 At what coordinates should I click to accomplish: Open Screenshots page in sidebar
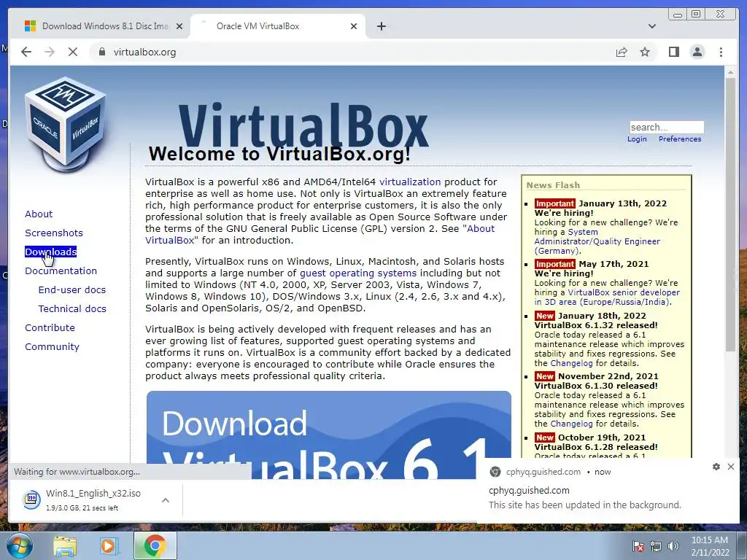54,233
